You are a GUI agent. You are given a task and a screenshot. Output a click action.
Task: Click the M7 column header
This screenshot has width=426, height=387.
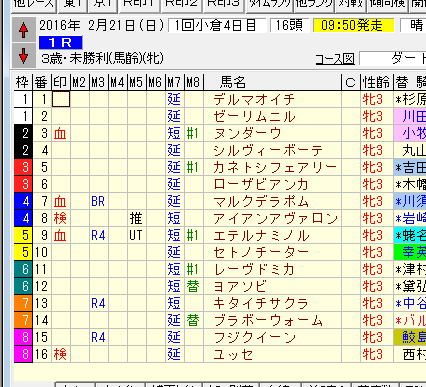coord(174,82)
